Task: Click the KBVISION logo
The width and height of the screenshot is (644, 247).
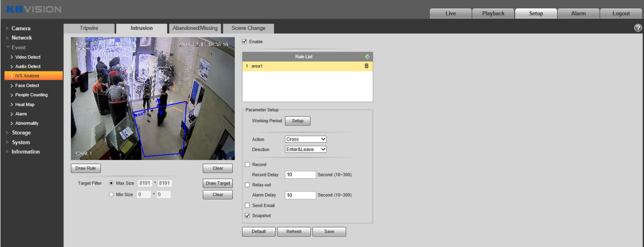Action: (34, 9)
